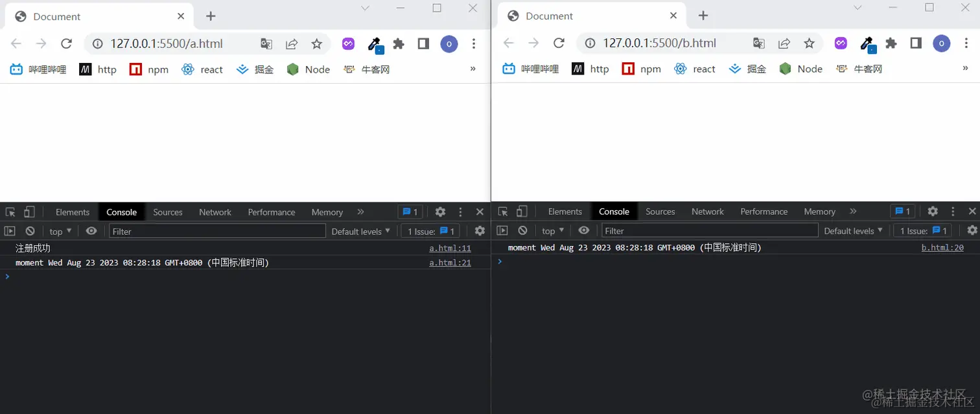Toggle device toolbar in right DevTools
The image size is (980, 414).
[522, 212]
